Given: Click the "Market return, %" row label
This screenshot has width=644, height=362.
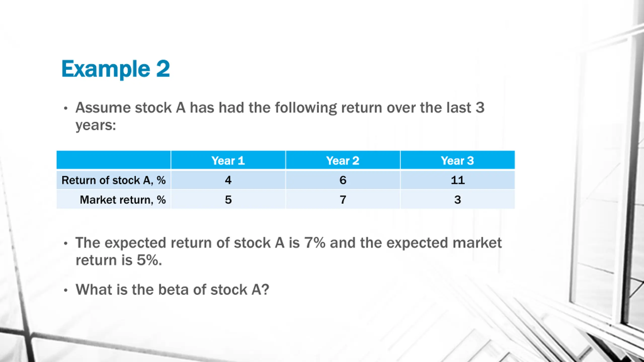Looking at the screenshot, I should pos(123,200).
